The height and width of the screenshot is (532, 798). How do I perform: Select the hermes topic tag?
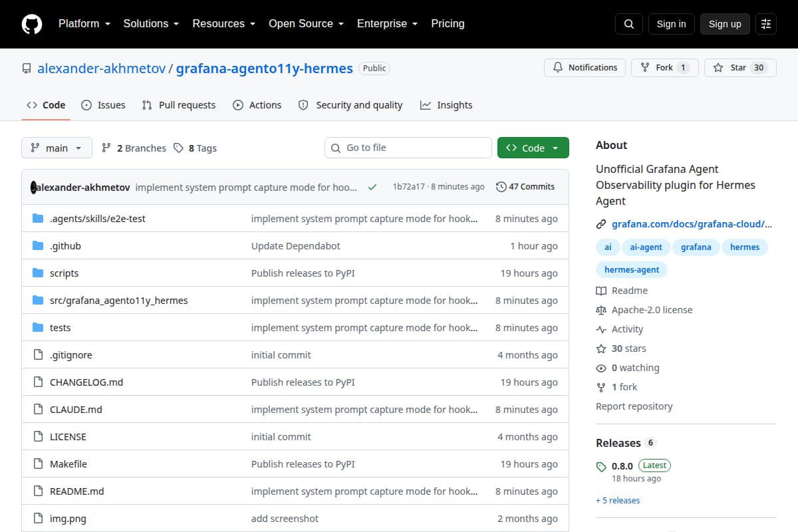745,247
